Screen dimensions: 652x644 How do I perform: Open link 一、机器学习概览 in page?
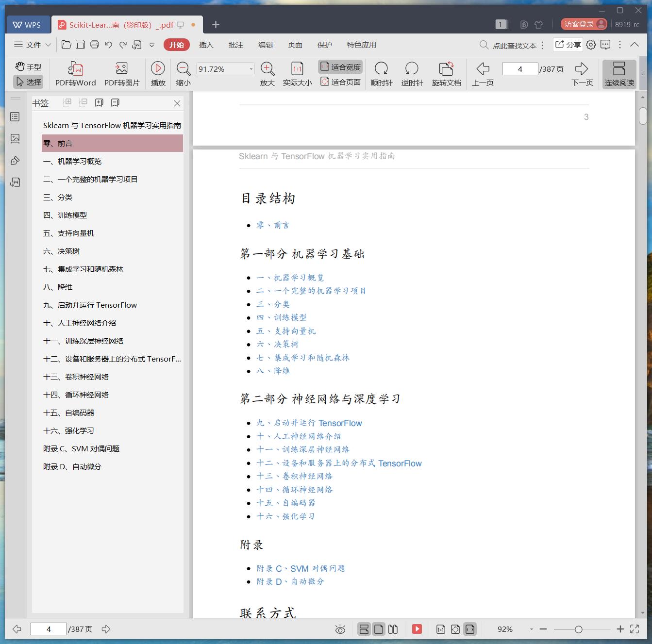tap(290, 278)
